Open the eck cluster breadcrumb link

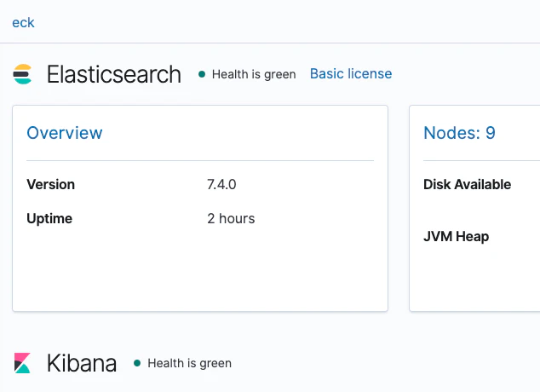tap(23, 23)
